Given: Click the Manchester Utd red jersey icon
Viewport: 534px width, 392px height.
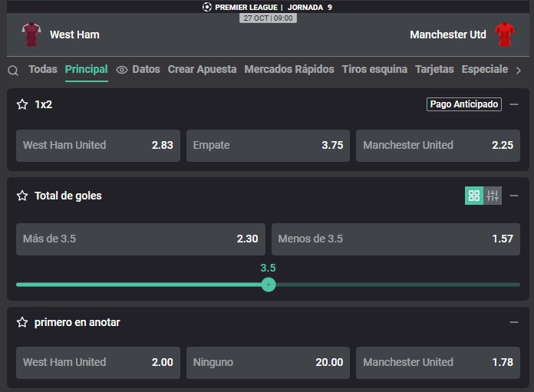Looking at the screenshot, I should pos(505,35).
